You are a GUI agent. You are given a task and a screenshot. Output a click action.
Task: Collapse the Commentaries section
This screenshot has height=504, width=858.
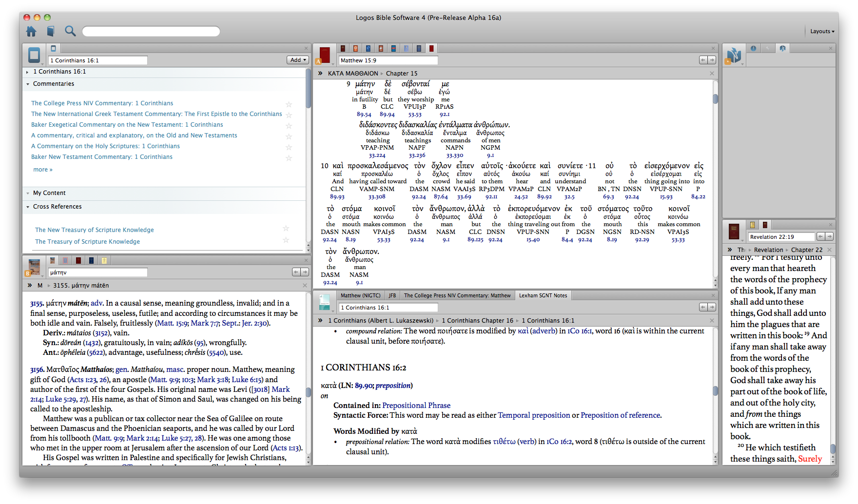coord(27,84)
